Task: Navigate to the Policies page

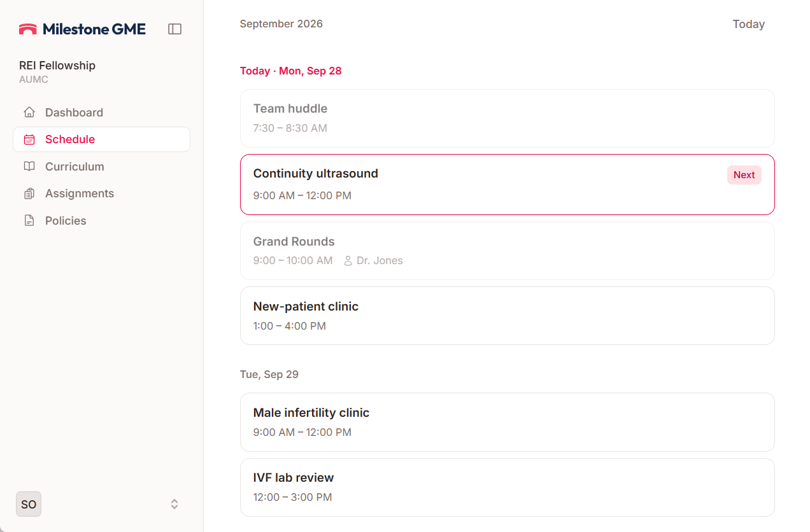Action: pos(101,221)
